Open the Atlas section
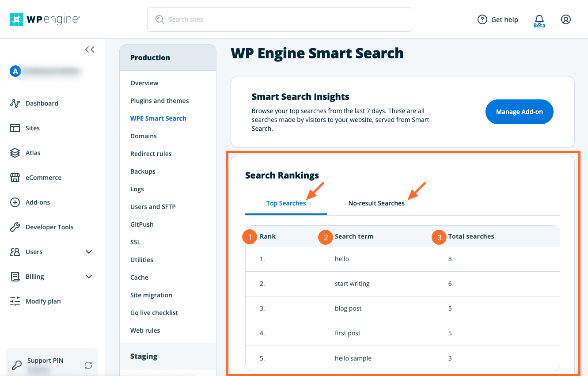This screenshot has height=376, width=588. (15, 152)
